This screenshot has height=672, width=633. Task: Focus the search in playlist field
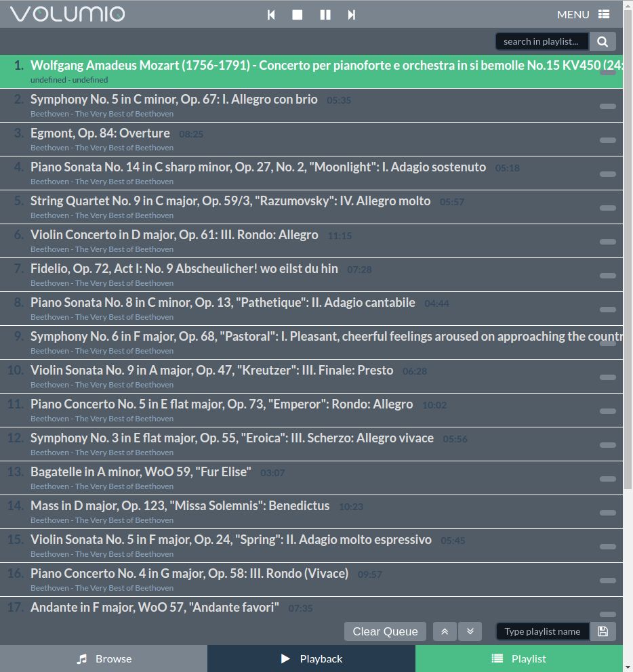pyautogui.click(x=542, y=41)
